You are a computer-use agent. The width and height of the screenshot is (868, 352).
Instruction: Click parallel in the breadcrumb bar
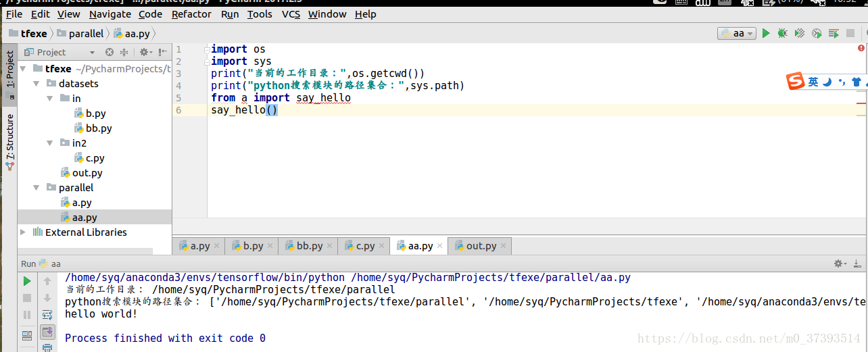[81, 33]
